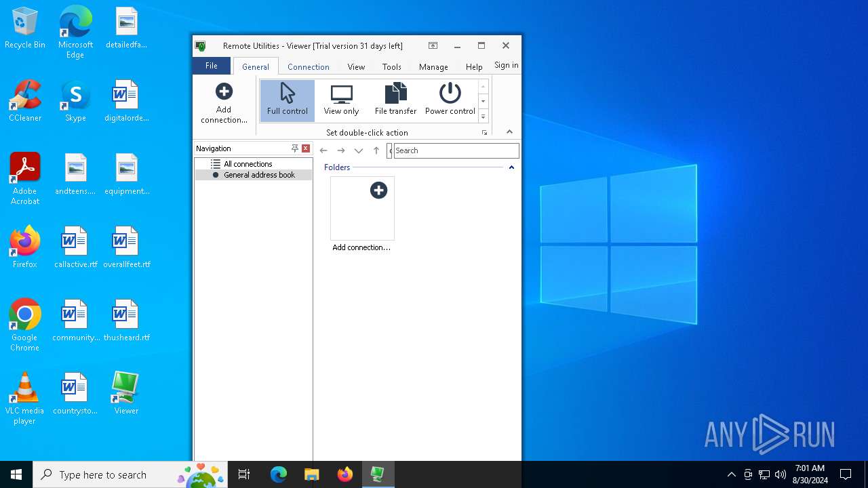Click the taskbar search box
This screenshot has height=488, width=868.
click(x=130, y=474)
